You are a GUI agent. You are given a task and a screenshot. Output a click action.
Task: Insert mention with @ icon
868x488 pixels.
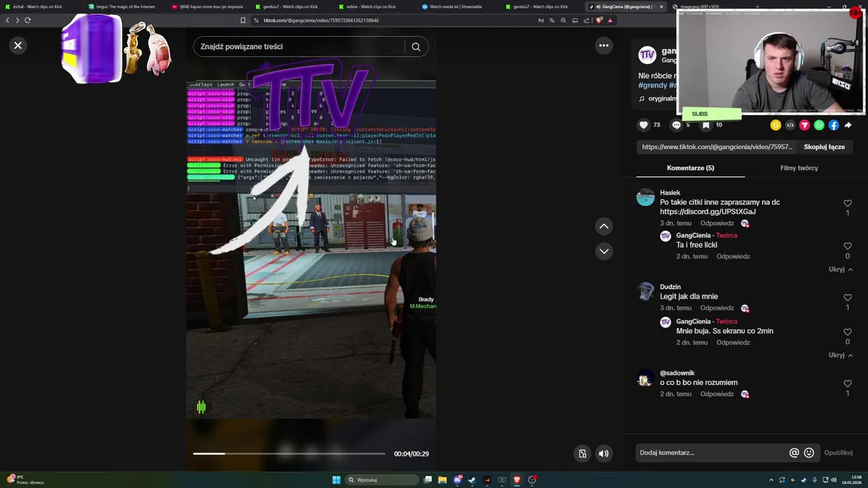(x=794, y=453)
